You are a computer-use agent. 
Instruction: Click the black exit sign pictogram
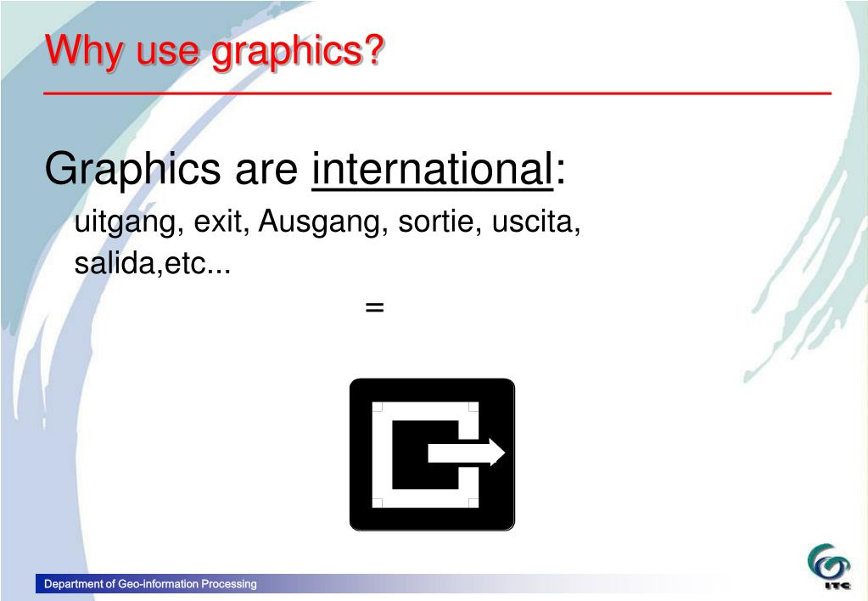433,455
